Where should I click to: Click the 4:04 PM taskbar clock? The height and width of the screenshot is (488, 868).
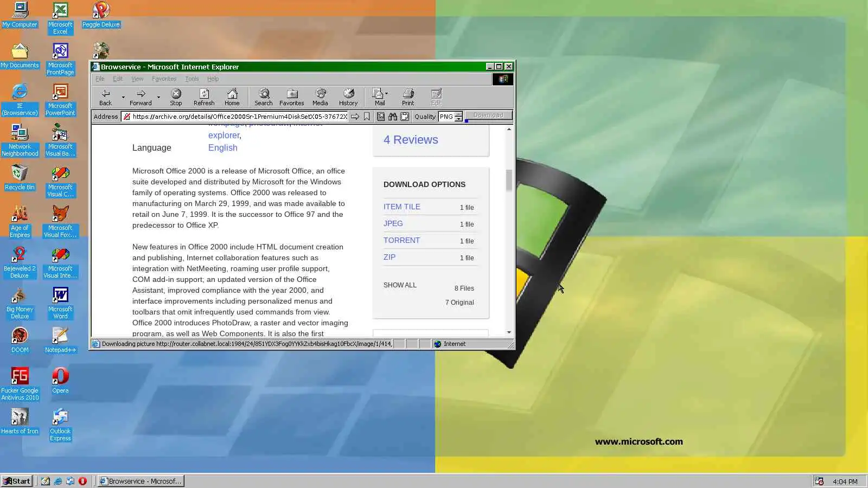845,481
